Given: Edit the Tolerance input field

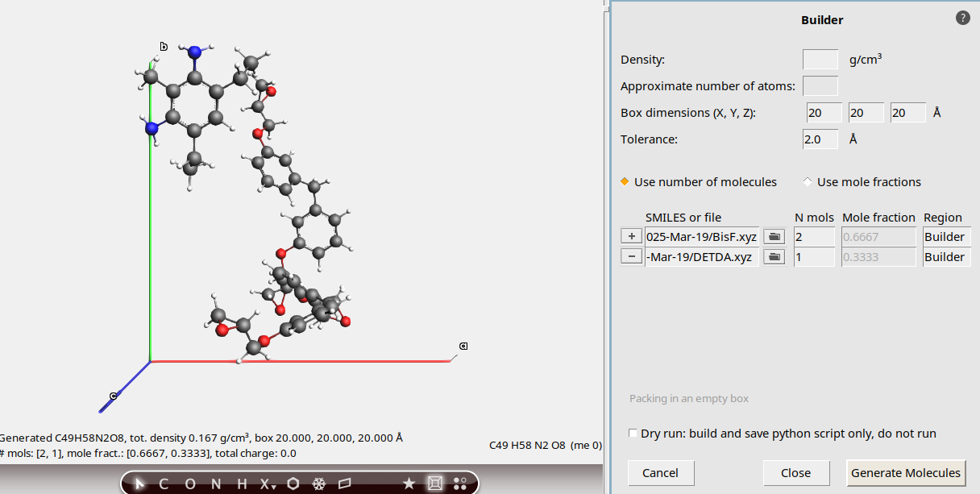Looking at the screenshot, I should [820, 139].
